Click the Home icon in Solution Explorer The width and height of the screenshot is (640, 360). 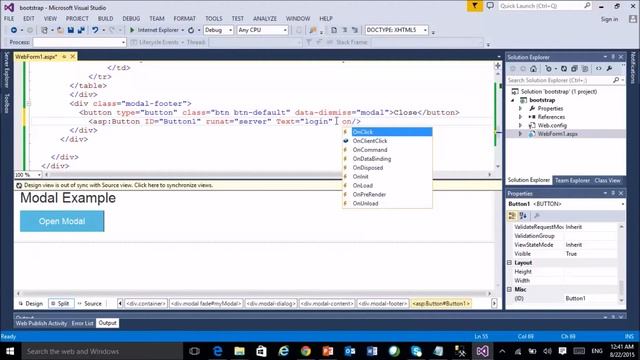pos(533,69)
